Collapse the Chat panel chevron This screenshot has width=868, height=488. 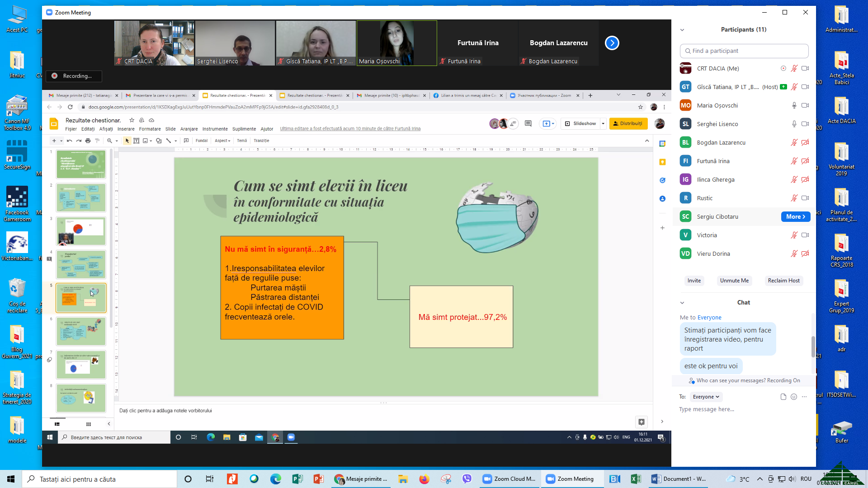click(682, 303)
